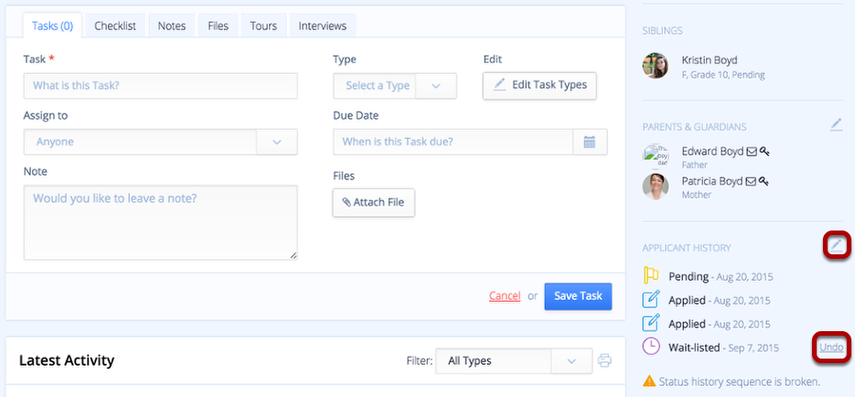Open Kristin Boyd sibling name link
This screenshot has width=855, height=397.
(709, 60)
